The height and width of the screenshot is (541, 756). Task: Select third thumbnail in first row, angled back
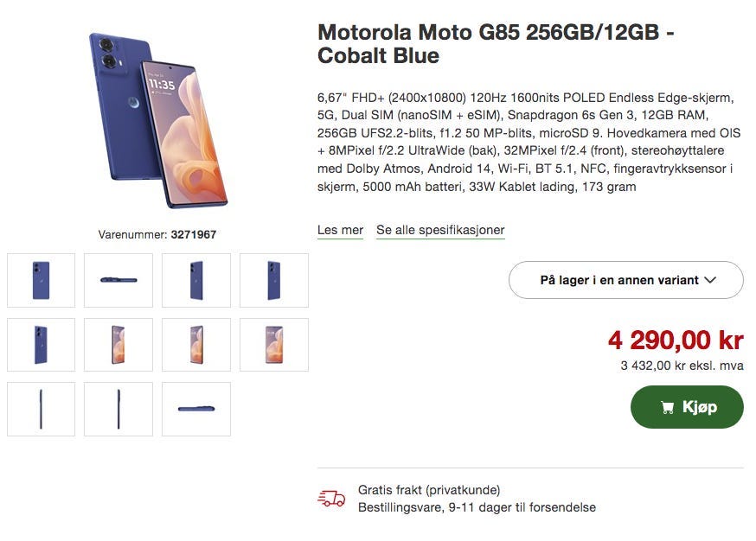click(x=196, y=280)
